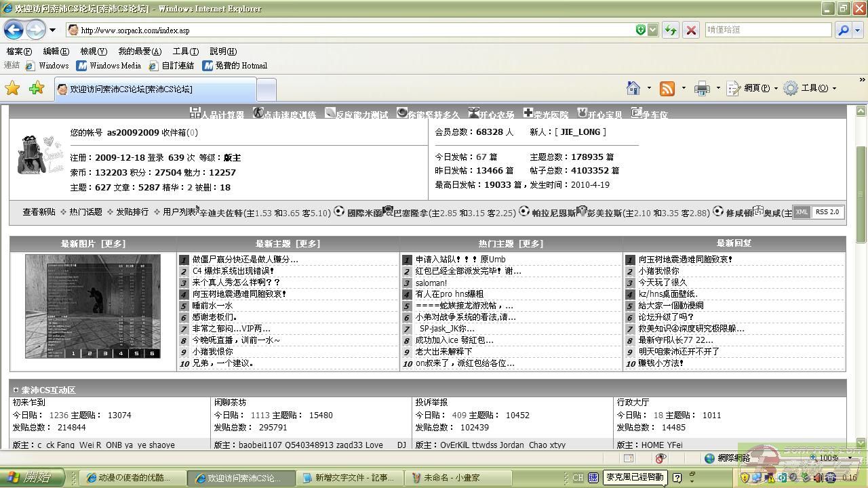868x488 pixels.
Task: Click the Add to Favorites icon
Action: pos(37,88)
